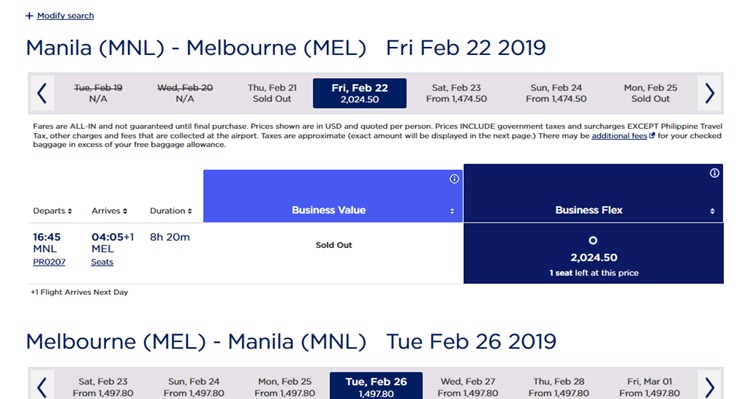Sort flights by Arrives column
The height and width of the screenshot is (399, 750).
point(110,211)
